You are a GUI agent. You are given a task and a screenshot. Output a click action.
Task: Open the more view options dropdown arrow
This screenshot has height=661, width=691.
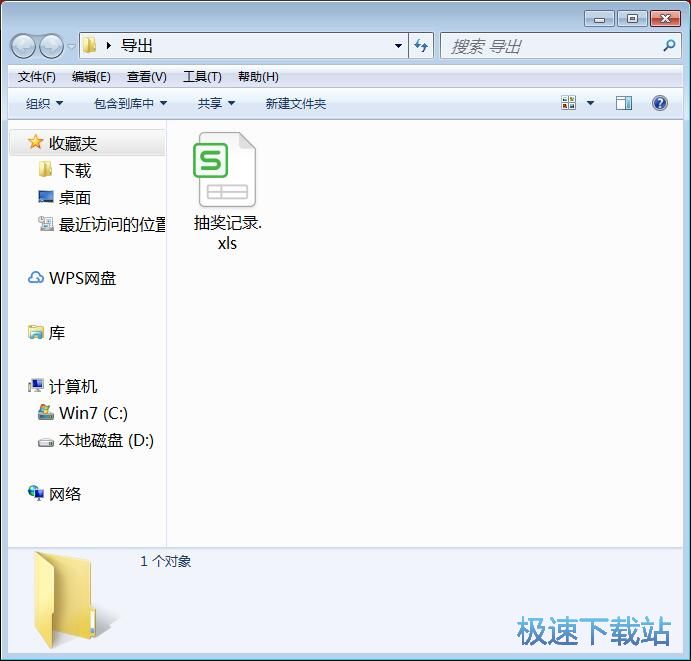(590, 103)
